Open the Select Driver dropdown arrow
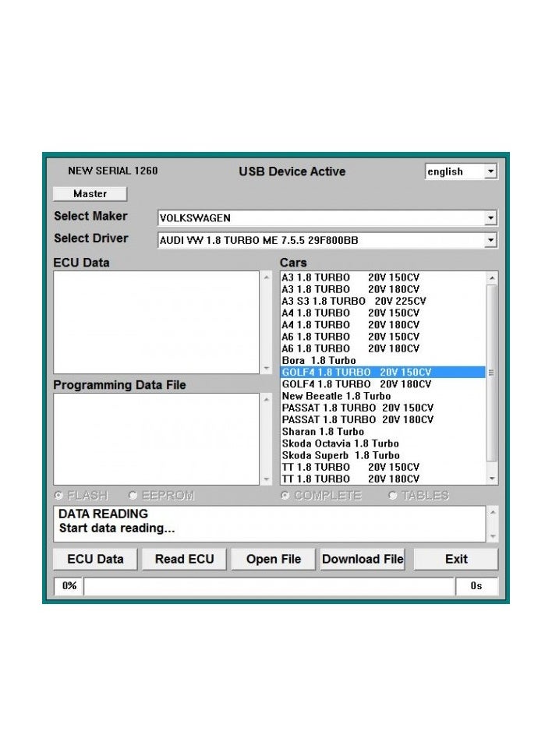Screen dimensions: 552x756 490,240
